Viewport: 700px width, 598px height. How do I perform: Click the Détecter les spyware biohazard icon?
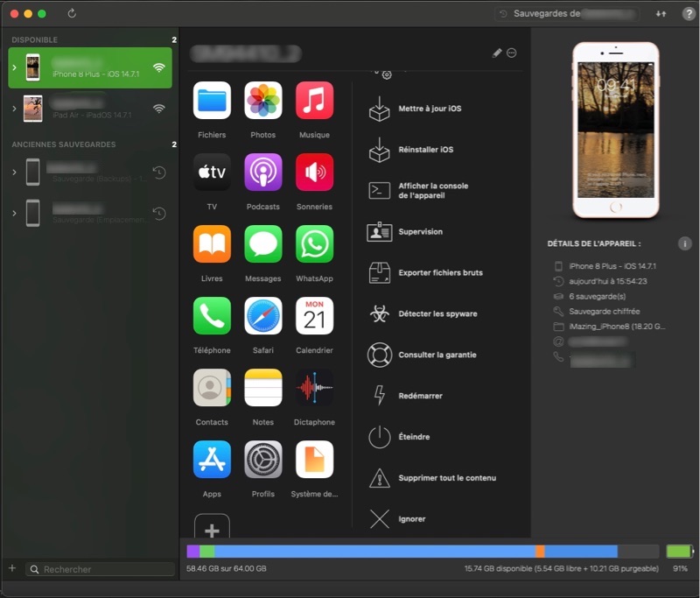coord(379,313)
